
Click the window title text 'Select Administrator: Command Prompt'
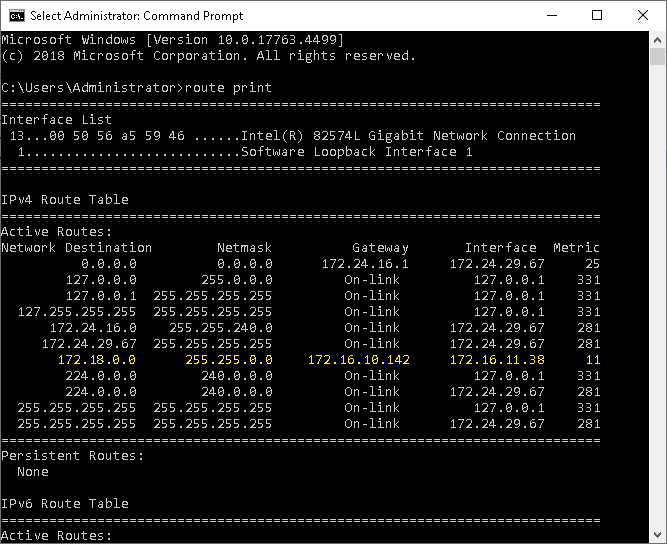(x=137, y=16)
